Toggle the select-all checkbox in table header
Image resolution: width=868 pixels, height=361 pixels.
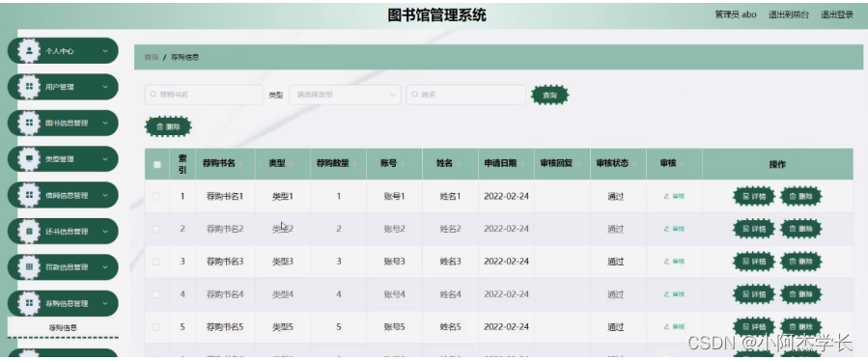click(157, 164)
